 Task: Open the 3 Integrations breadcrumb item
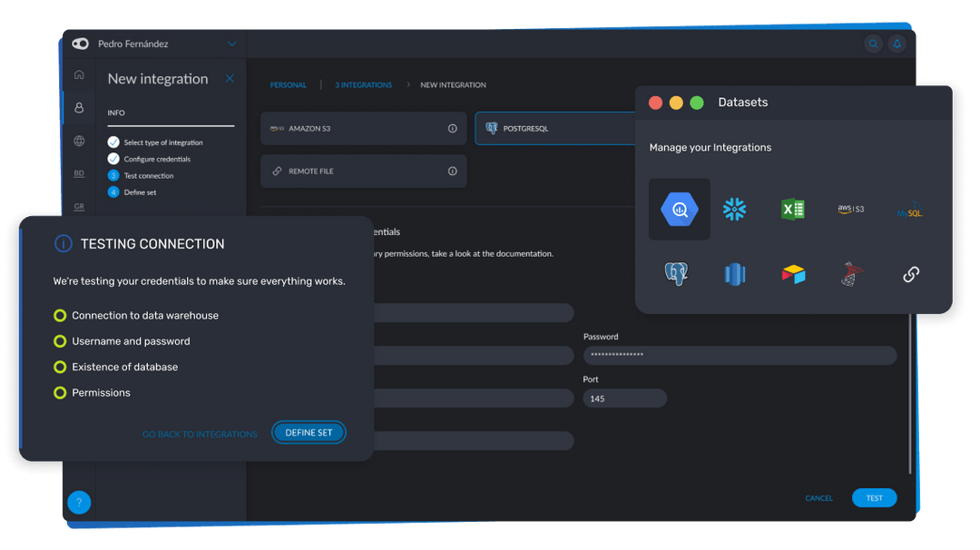tap(363, 84)
